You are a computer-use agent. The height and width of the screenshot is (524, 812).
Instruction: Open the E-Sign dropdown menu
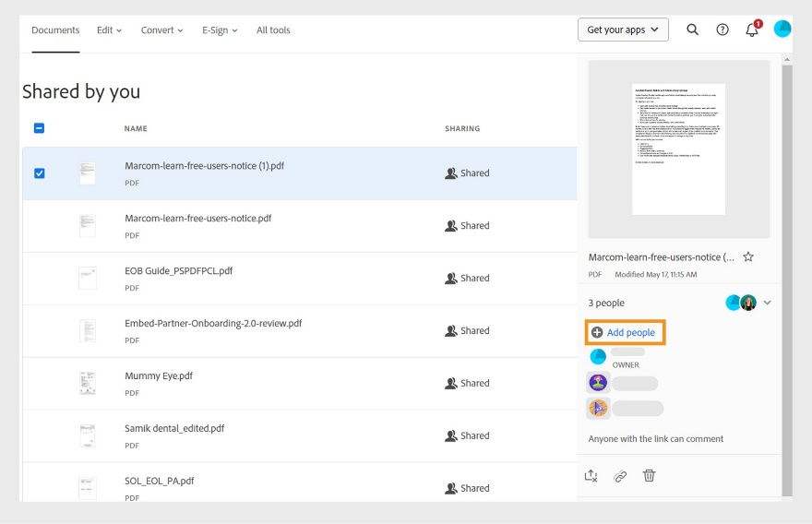click(x=220, y=30)
